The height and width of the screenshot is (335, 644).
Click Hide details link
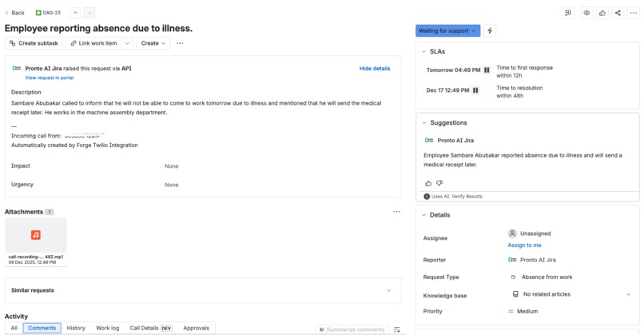pos(375,68)
